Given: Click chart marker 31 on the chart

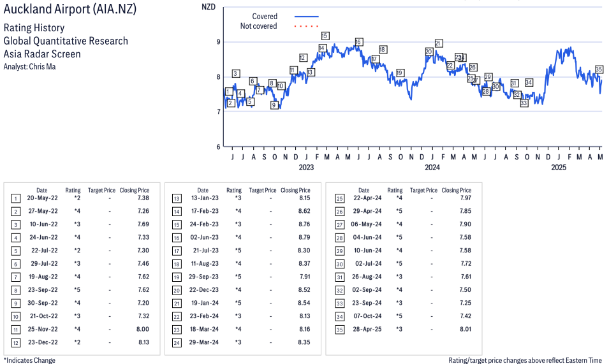Looking at the screenshot, I should 514,84.
